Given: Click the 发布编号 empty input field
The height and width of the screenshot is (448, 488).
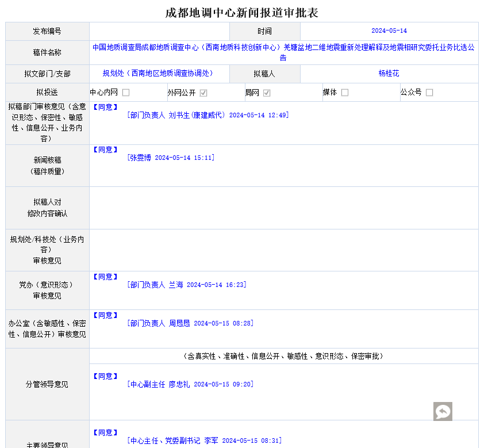Looking at the screenshot, I should [159, 31].
